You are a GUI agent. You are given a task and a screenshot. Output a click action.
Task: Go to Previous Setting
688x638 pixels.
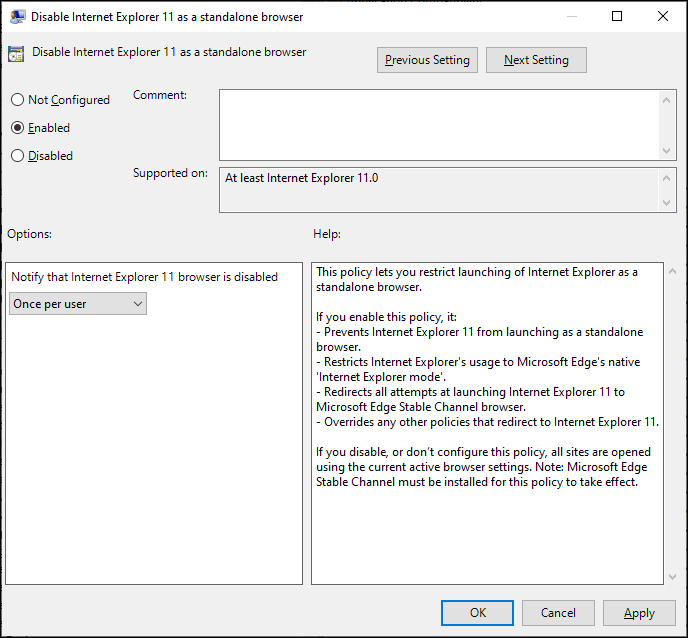tap(427, 60)
